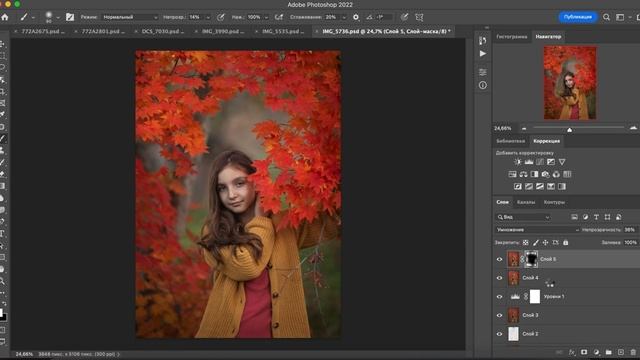Switch to DCS_7030.psd document tab

[x=162, y=31]
